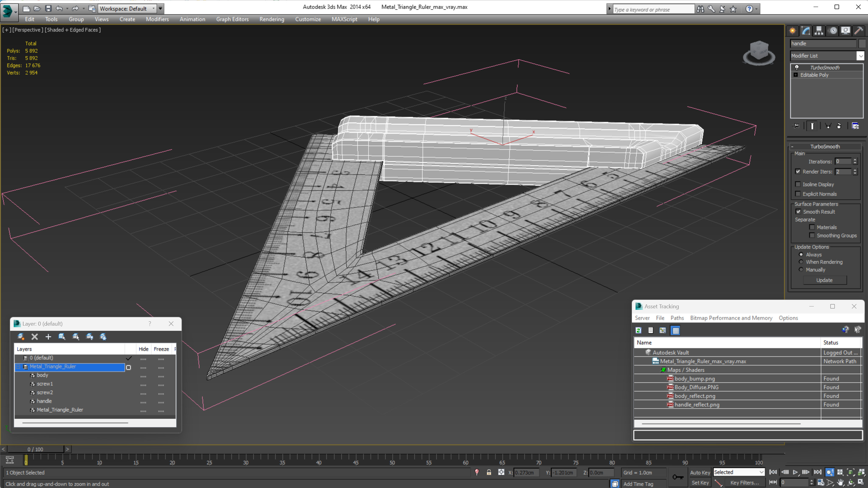Open Bitmap Performance and Memory menu
Screen dimensions: 868x488
tap(731, 318)
